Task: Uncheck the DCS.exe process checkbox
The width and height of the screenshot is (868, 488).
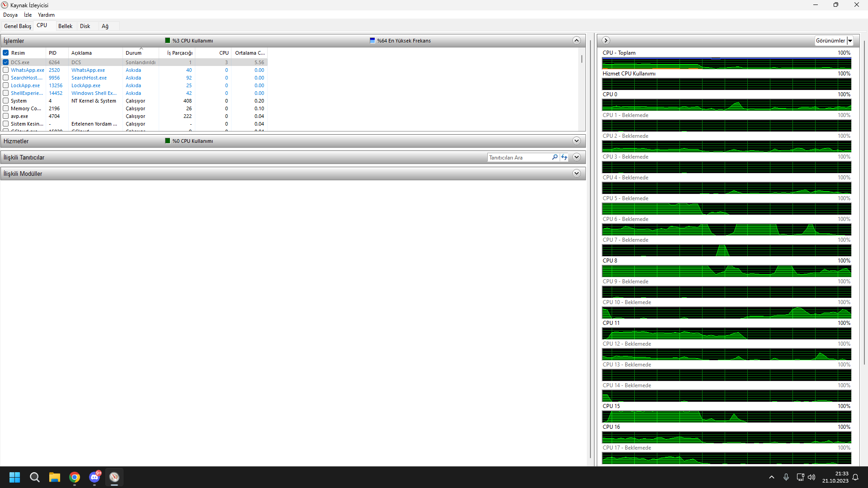Action: coord(6,62)
